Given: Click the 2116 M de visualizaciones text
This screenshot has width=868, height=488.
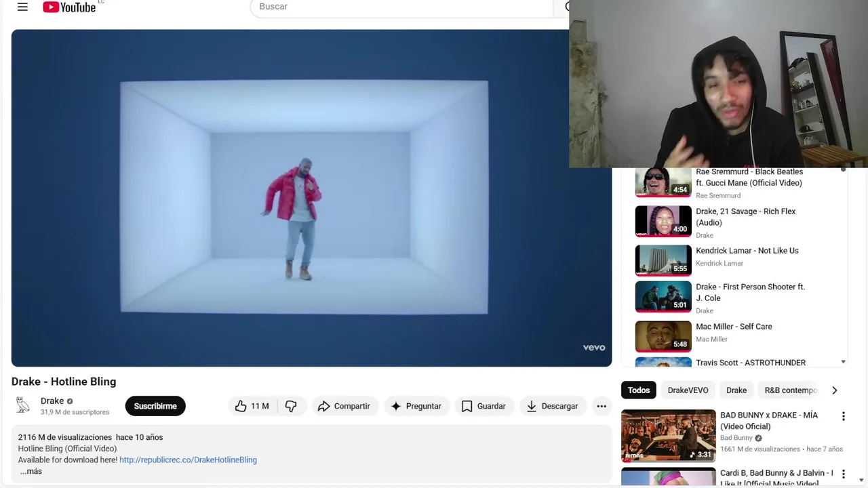Looking at the screenshot, I should pos(64,437).
